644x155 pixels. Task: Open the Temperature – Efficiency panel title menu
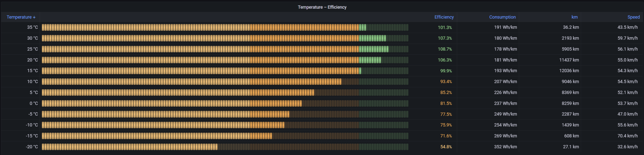(x=322, y=7)
